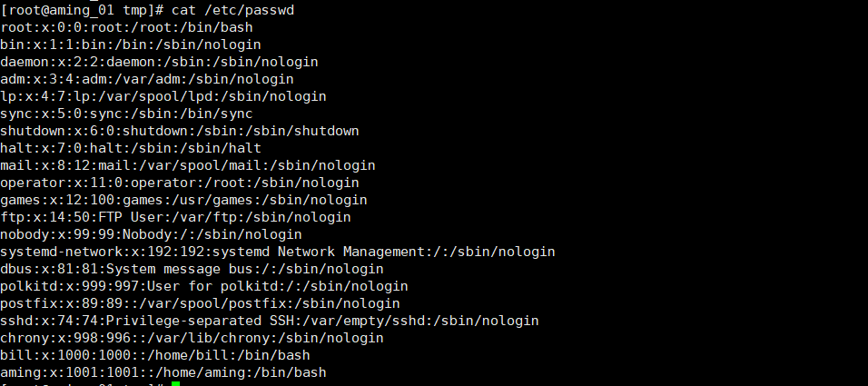Click the shutdown account entry
The width and height of the screenshot is (868, 386).
point(180,131)
